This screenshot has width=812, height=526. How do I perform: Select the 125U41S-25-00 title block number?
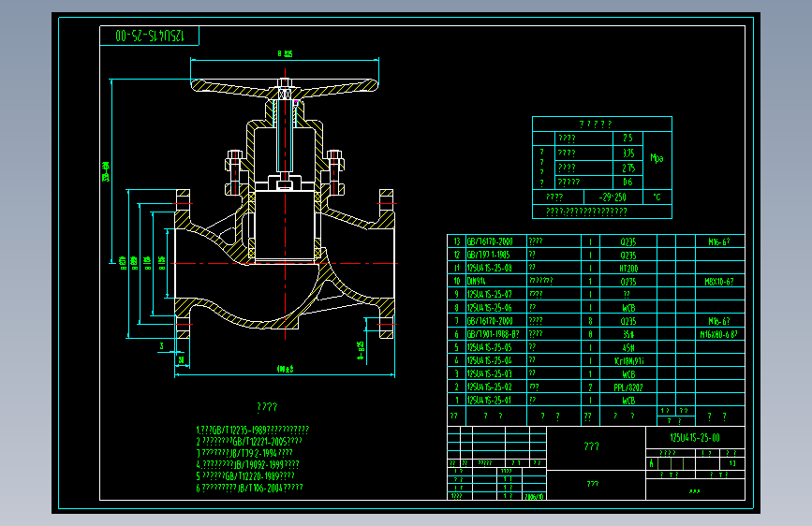[695, 437]
